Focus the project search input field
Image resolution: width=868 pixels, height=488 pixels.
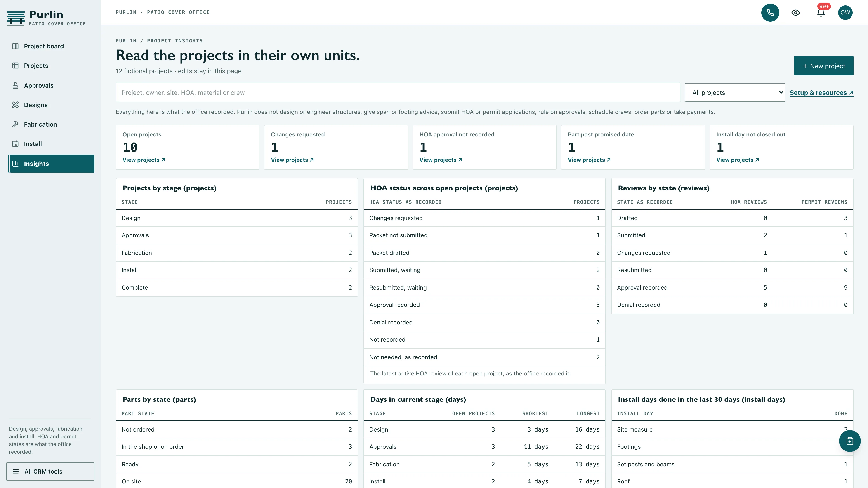coord(398,93)
